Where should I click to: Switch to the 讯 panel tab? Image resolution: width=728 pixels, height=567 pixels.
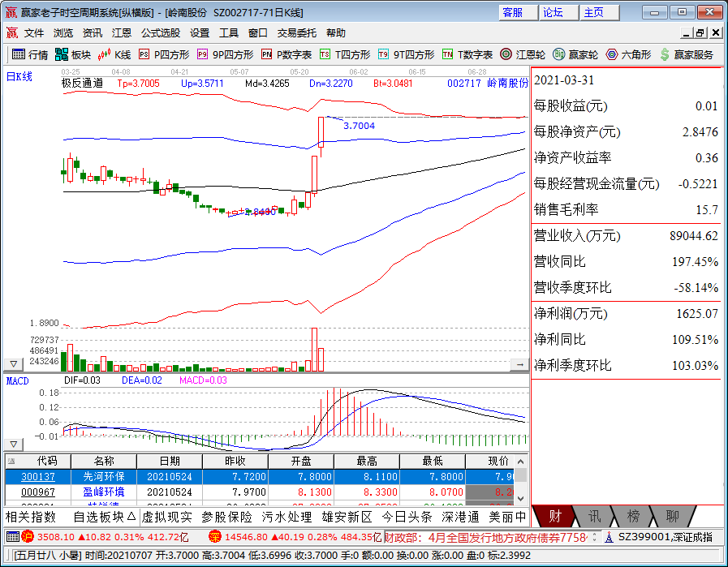pos(594,514)
